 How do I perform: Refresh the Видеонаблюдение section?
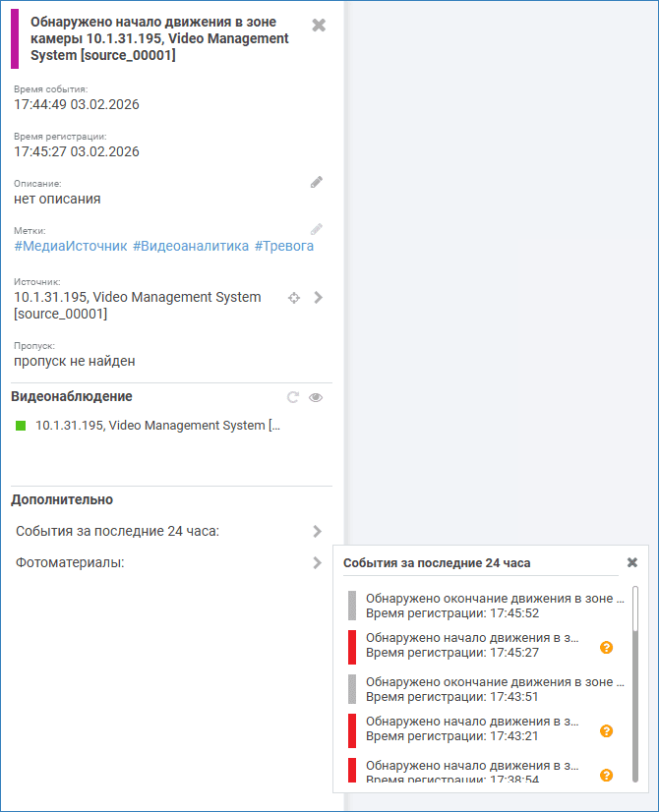(292, 397)
